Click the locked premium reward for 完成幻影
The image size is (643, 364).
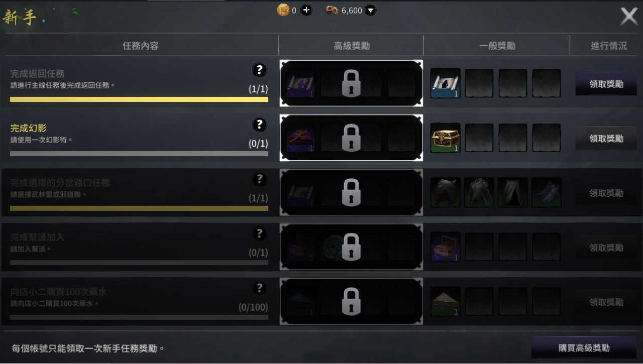click(x=351, y=138)
